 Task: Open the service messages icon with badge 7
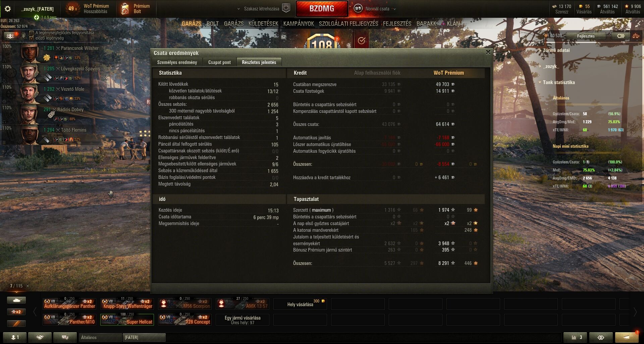(627, 337)
